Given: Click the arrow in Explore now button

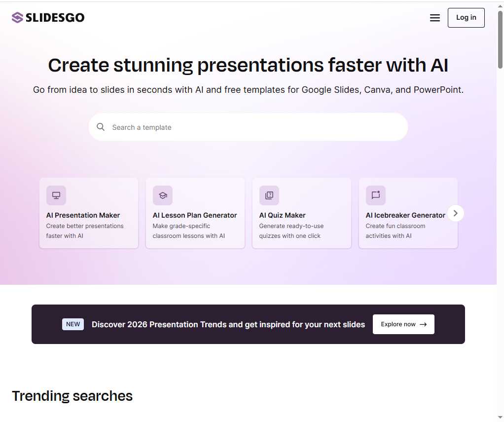Looking at the screenshot, I should (x=423, y=324).
